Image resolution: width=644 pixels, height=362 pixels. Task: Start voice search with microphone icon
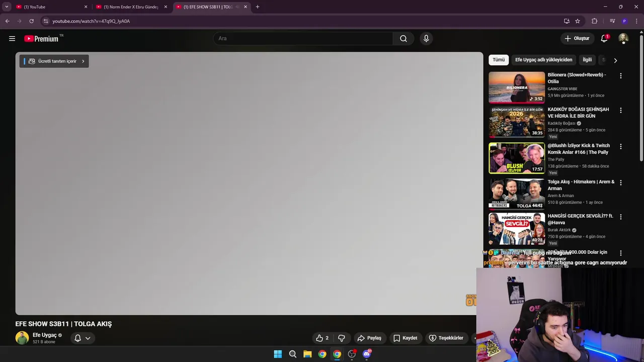pos(426,38)
